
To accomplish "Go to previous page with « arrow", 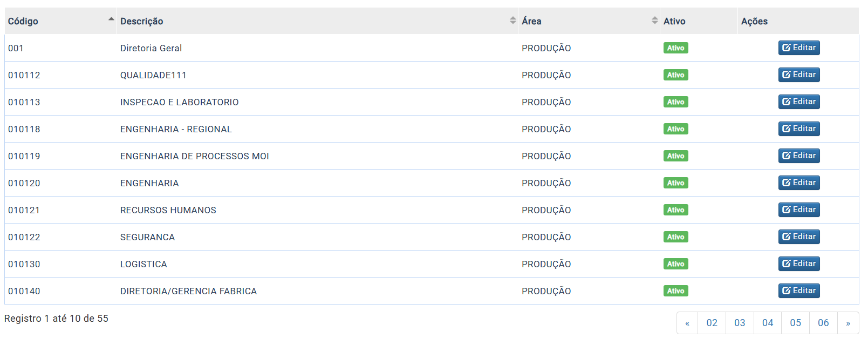I will (x=687, y=323).
